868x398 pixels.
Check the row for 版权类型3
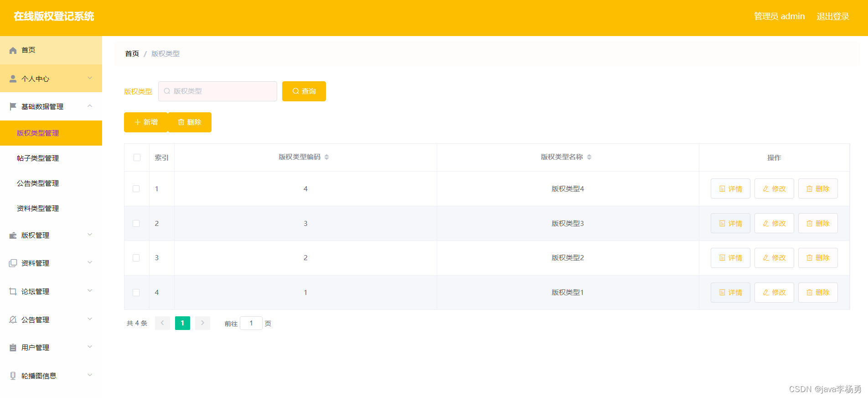136,223
